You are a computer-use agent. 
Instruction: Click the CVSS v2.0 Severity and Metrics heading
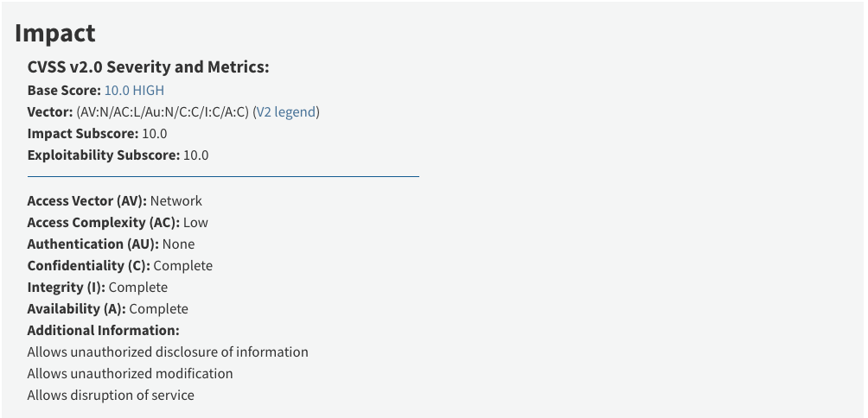coord(148,66)
